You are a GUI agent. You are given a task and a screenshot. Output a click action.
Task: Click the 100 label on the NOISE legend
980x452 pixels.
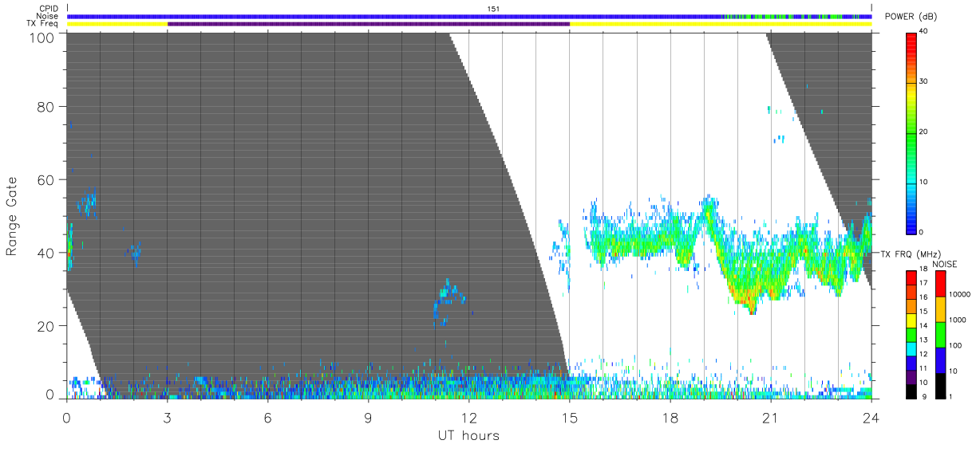coord(955,345)
